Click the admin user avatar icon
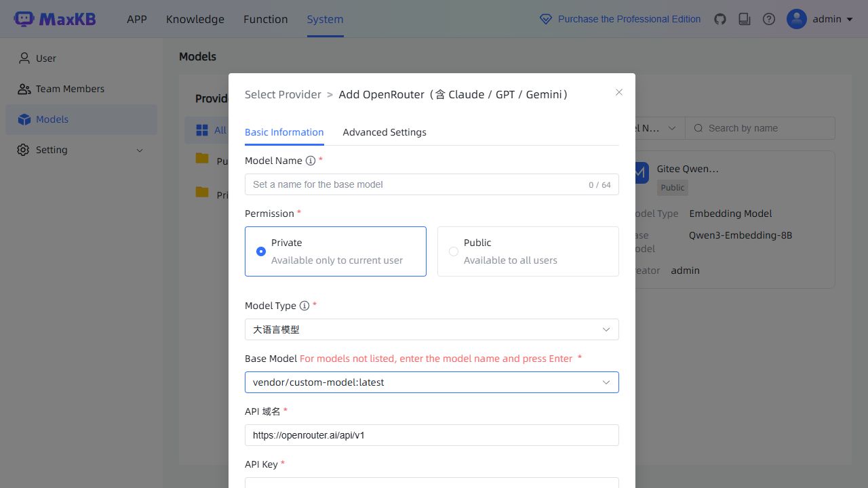 pos(797,19)
